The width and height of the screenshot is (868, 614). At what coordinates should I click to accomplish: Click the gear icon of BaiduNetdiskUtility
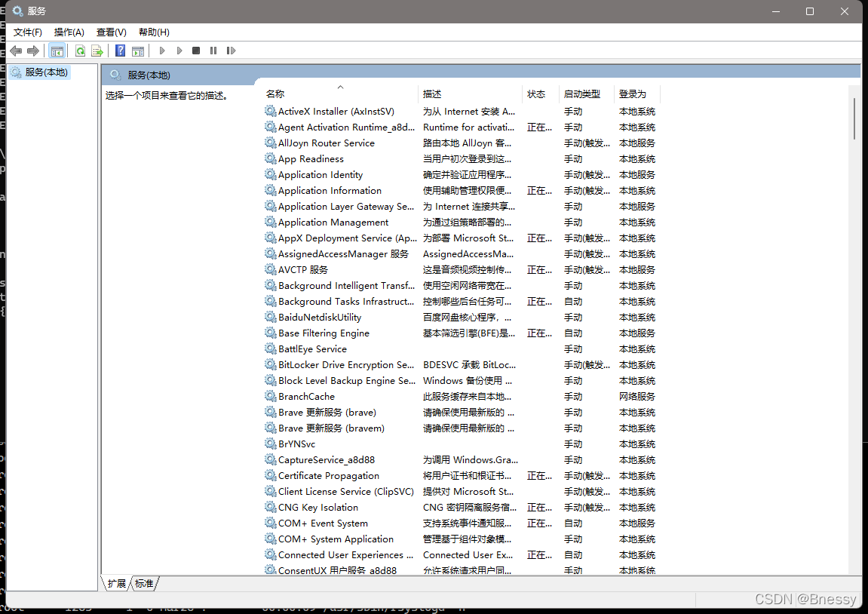point(271,318)
